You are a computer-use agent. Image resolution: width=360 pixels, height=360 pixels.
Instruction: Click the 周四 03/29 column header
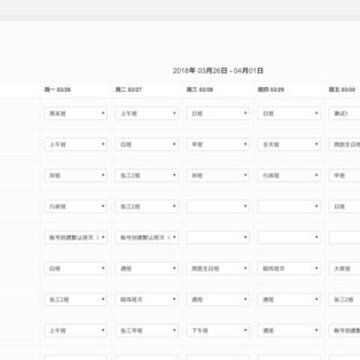point(271,90)
